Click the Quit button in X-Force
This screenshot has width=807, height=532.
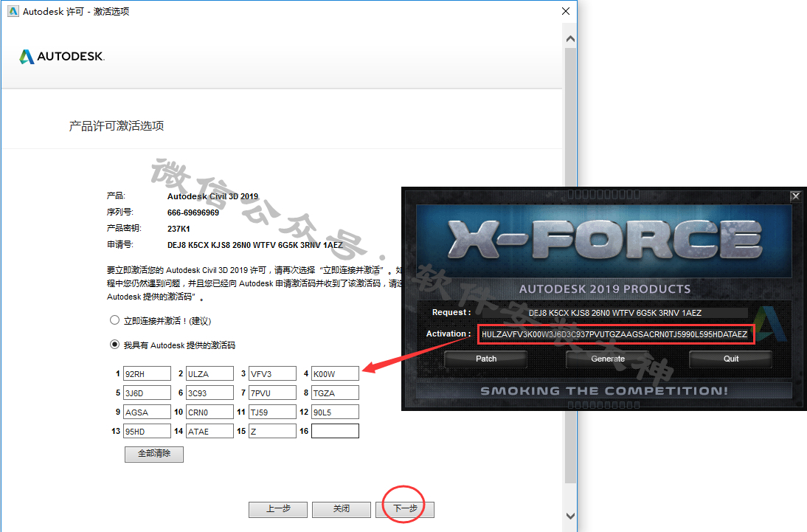tap(731, 359)
